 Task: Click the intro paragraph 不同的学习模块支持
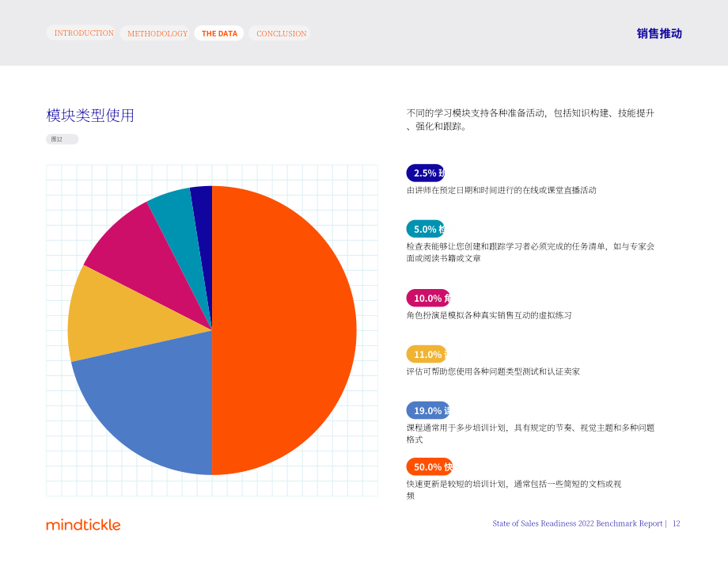point(530,120)
